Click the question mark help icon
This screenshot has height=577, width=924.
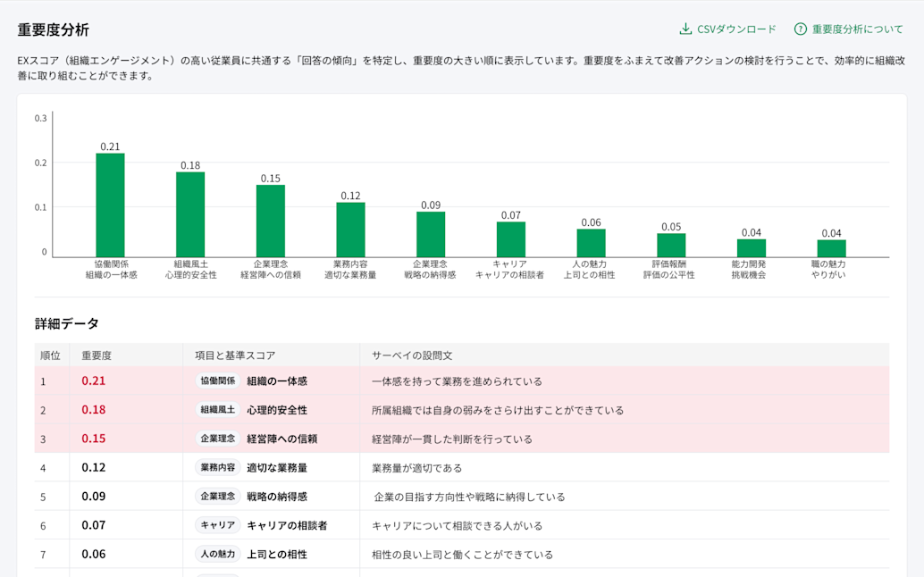[x=801, y=29]
